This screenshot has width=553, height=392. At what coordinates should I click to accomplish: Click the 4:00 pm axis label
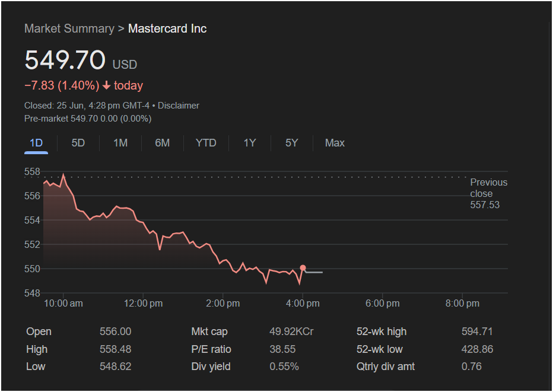[x=303, y=303]
